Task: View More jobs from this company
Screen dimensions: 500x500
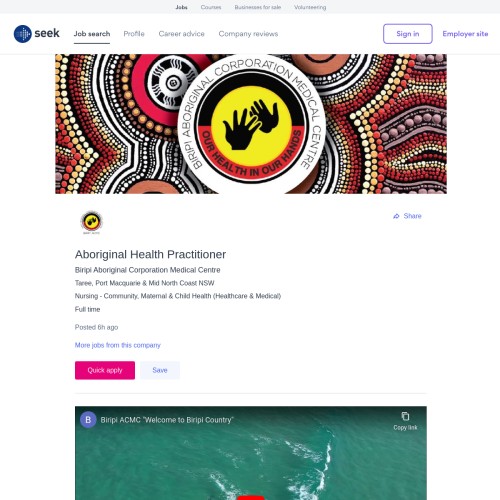Action: coord(118,345)
